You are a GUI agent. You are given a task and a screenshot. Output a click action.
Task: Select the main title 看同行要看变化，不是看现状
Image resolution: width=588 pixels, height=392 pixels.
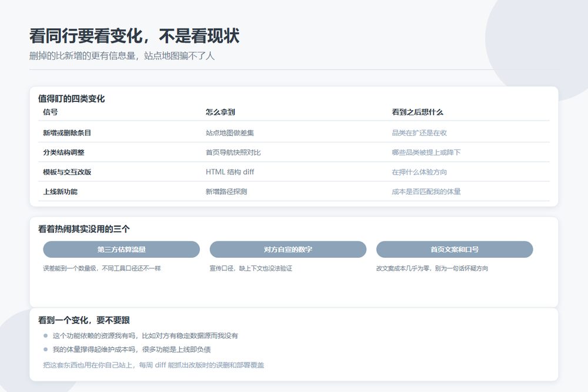134,36
